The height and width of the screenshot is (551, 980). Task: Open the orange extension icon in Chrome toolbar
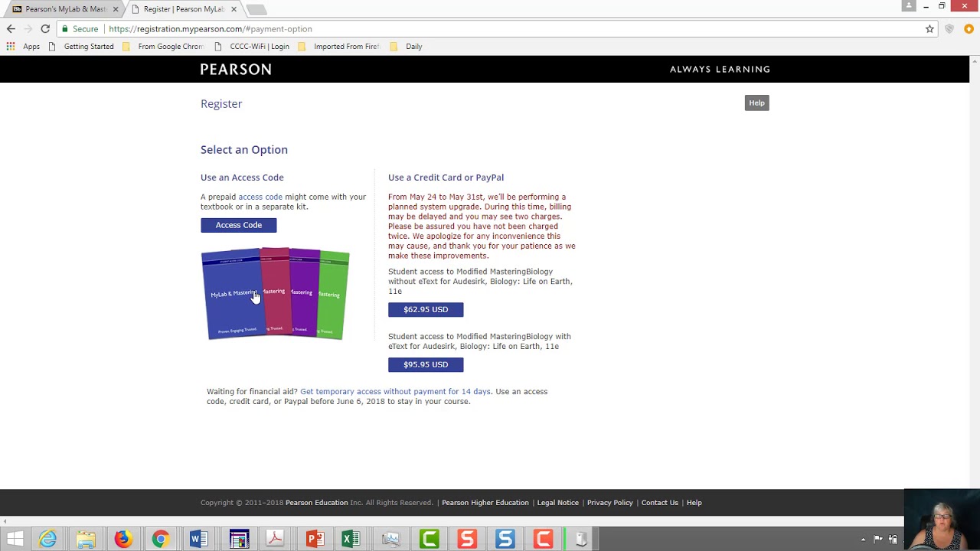coord(969,29)
